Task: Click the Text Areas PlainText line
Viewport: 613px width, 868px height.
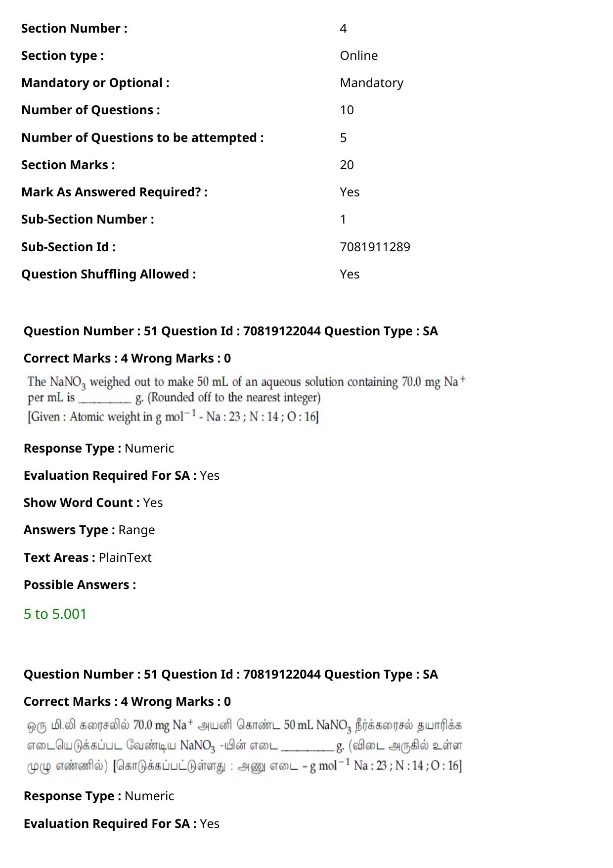Action: [x=88, y=557]
